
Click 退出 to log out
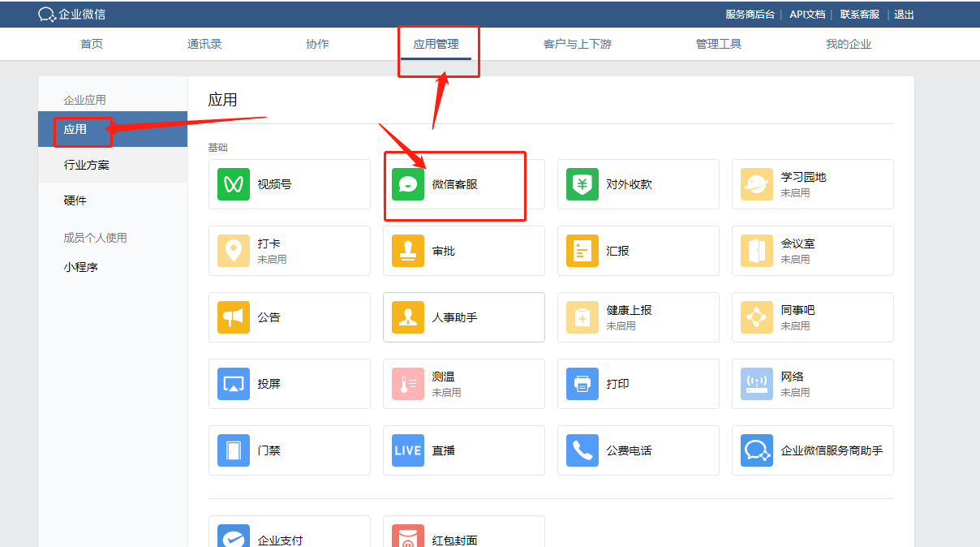pos(904,15)
